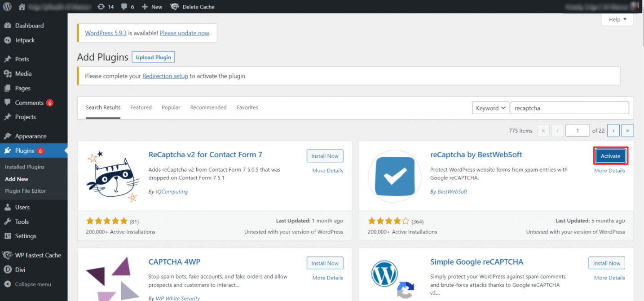Switch to the Popular tab
The width and height of the screenshot is (644, 301).
tap(171, 107)
